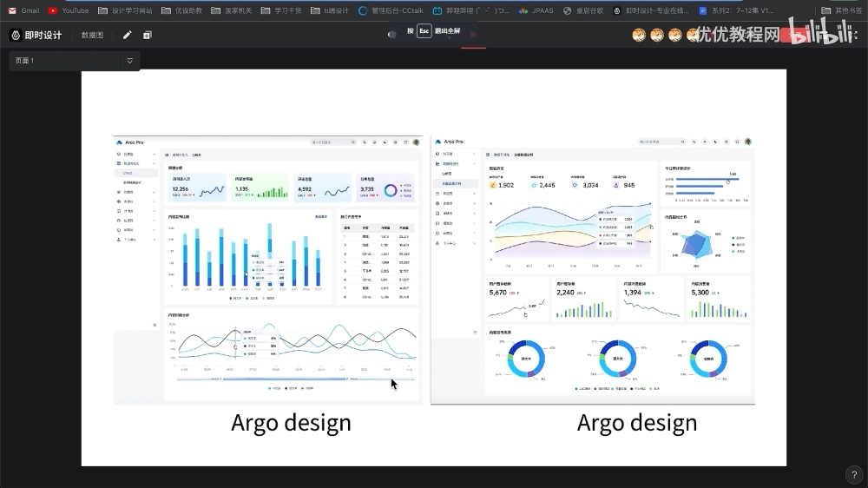
Task: Open the YouTube bookmark
Action: click(x=68, y=10)
